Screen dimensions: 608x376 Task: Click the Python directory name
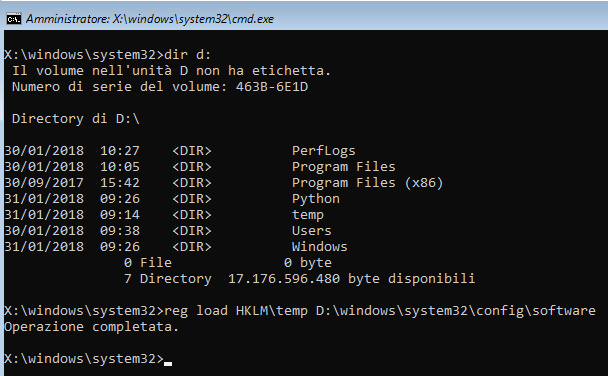coord(316,199)
